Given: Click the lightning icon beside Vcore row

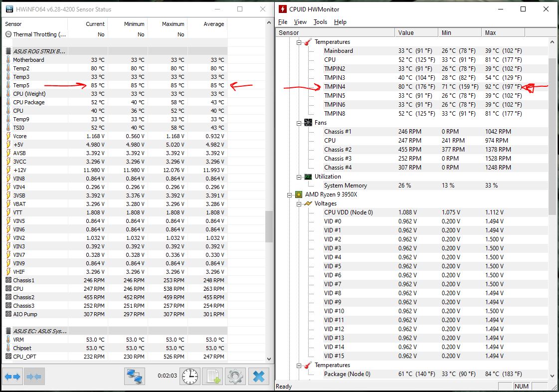Looking at the screenshot, I should click(x=8, y=136).
